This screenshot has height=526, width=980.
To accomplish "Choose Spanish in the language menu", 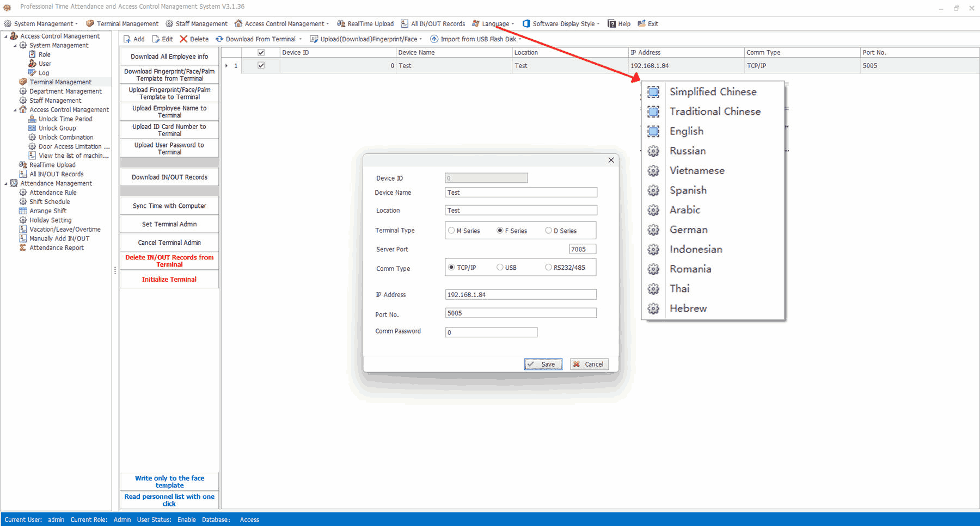I will [688, 190].
